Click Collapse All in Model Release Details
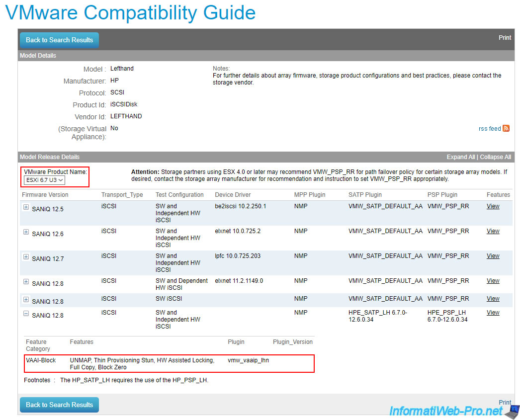 (495, 157)
